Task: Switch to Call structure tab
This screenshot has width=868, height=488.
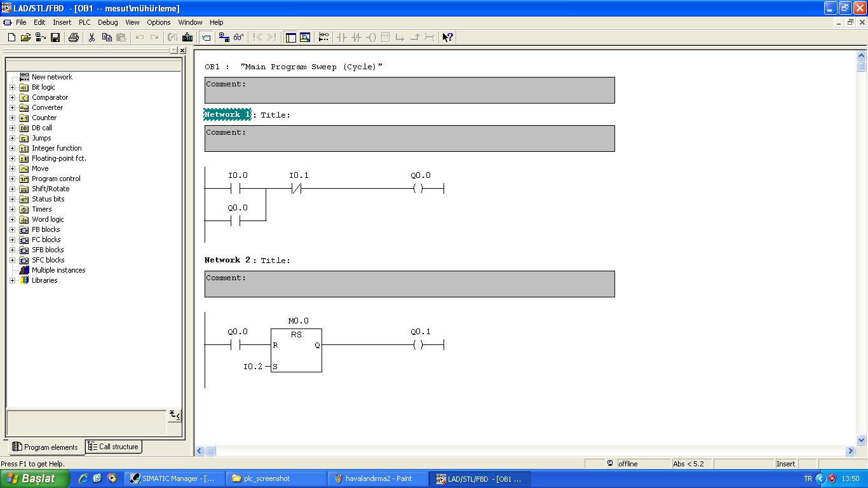Action: click(114, 447)
